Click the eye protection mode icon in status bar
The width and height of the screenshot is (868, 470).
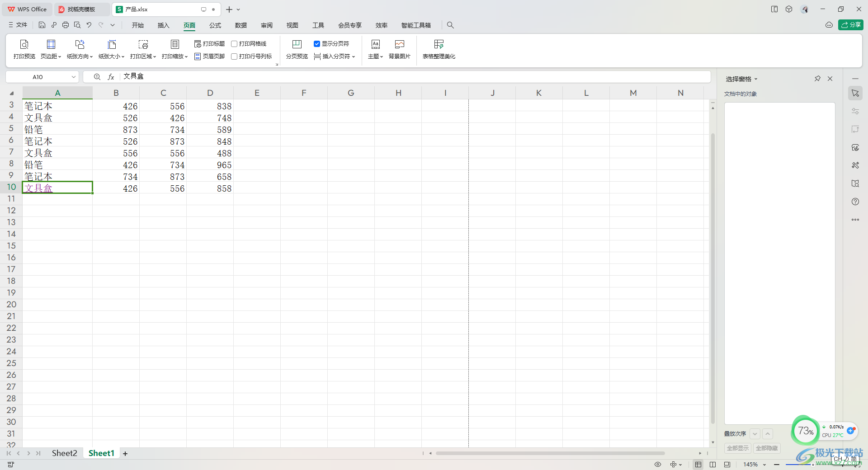(x=658, y=465)
